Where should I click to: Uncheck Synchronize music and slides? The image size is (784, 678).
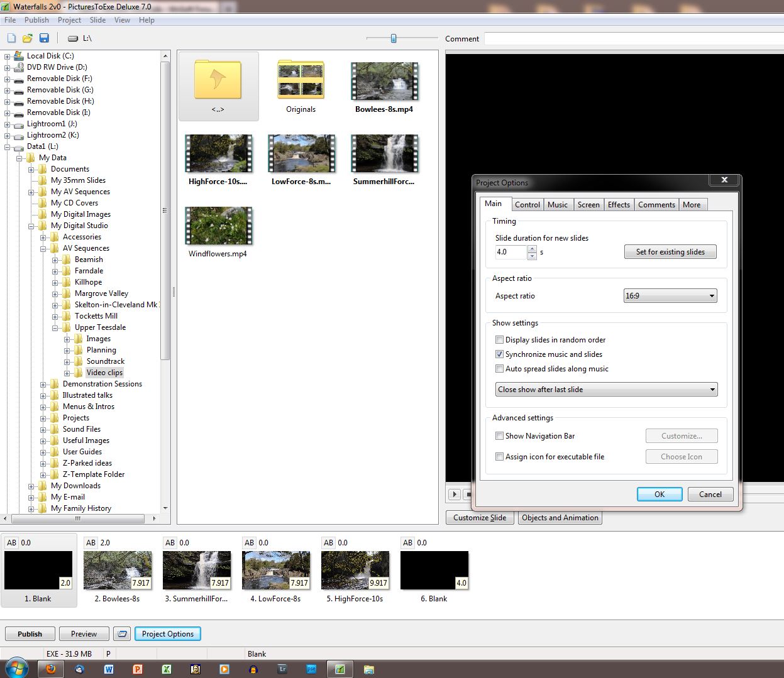(x=500, y=354)
